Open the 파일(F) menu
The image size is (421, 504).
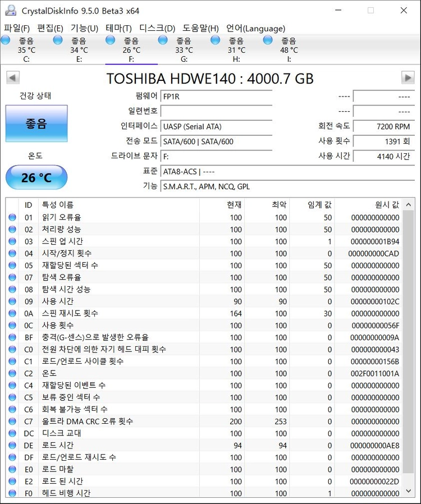pyautogui.click(x=17, y=28)
